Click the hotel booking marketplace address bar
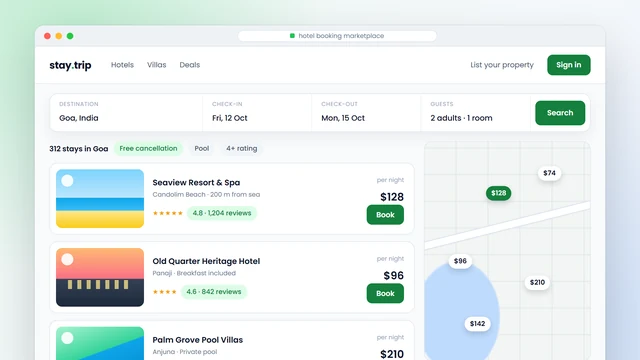The height and width of the screenshot is (360, 640). coord(337,36)
